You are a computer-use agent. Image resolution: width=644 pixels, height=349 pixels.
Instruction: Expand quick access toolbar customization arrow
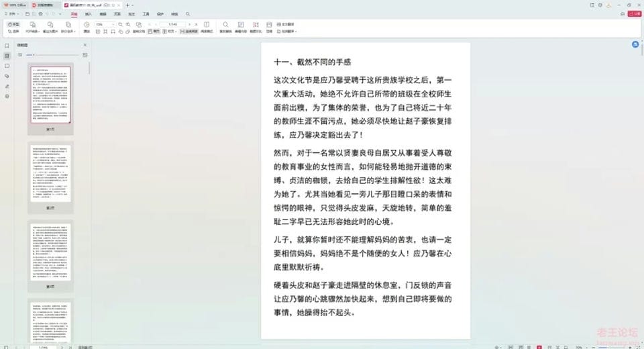tap(60, 14)
